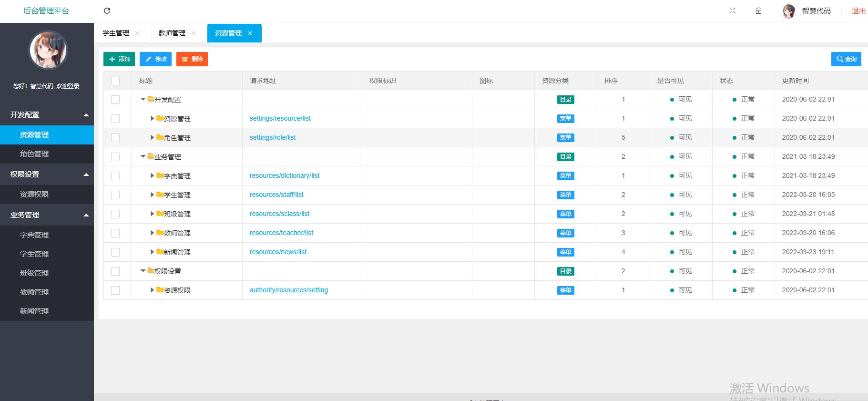Check the 开发配置 row checkbox
This screenshot has height=401, width=868.
tap(115, 100)
